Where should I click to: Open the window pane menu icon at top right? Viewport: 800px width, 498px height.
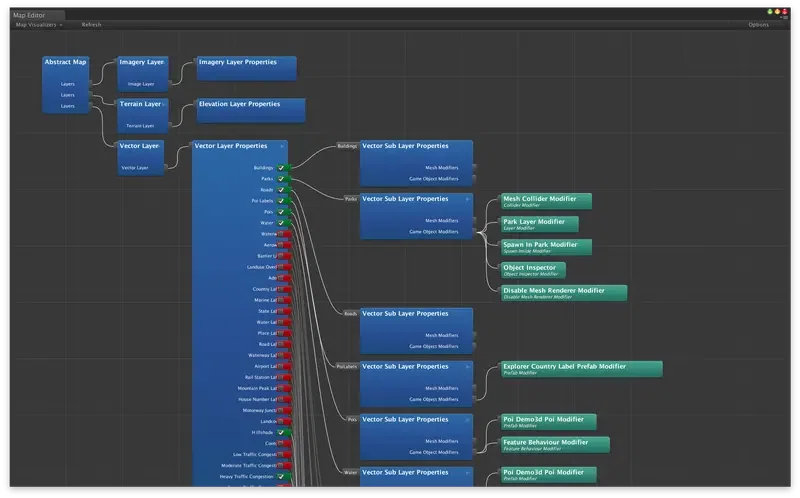tap(785, 17)
